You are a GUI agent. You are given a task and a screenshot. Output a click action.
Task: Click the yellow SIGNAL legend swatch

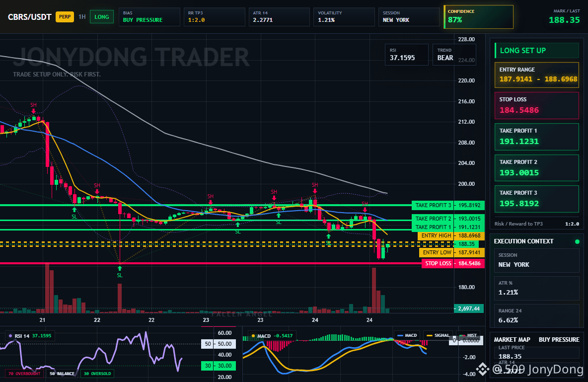point(430,335)
